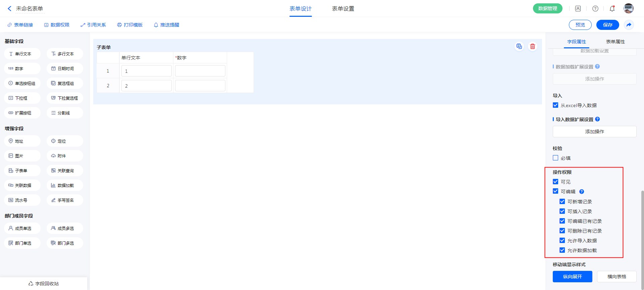644x290 pixels.
Task: Switch to the 表单属性 tab
Action: tap(615, 42)
